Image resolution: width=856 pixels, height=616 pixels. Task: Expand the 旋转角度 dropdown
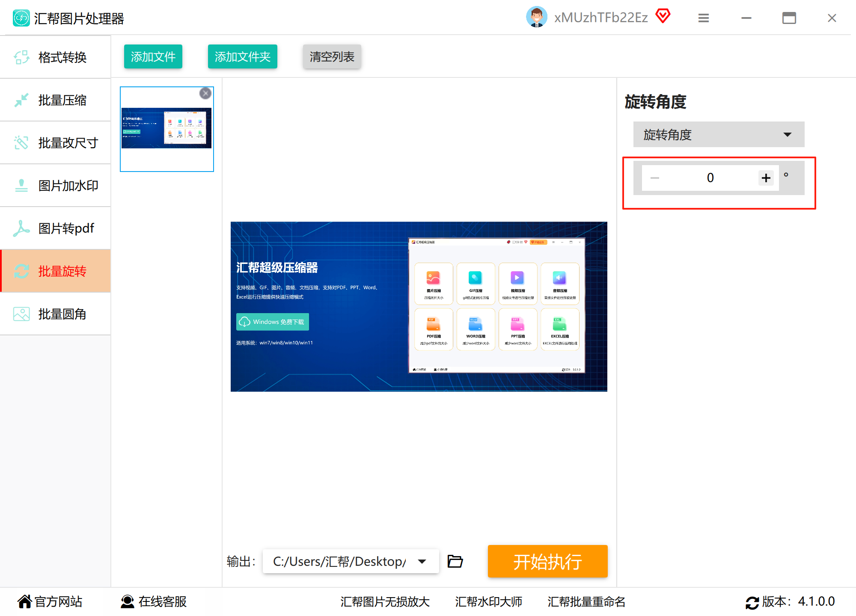point(719,135)
